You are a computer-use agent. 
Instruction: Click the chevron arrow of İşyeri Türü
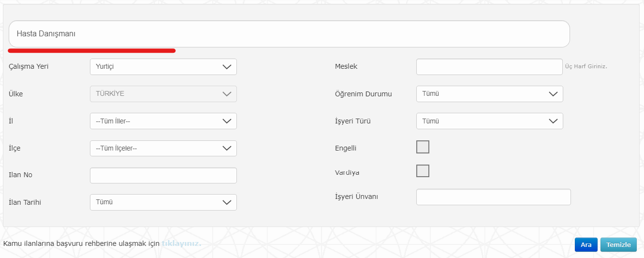553,121
